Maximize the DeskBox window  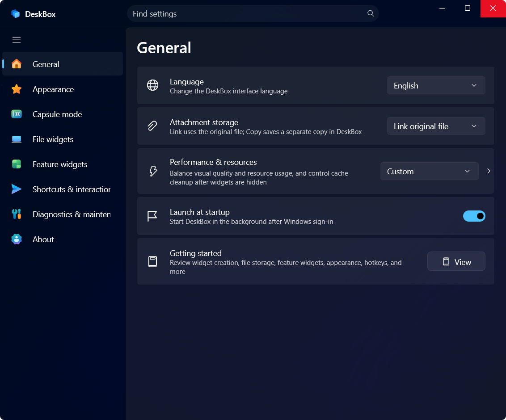[467, 8]
